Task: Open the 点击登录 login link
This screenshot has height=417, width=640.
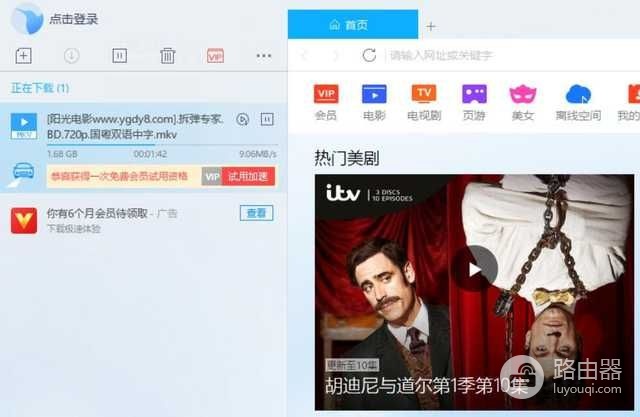Action: click(x=73, y=19)
